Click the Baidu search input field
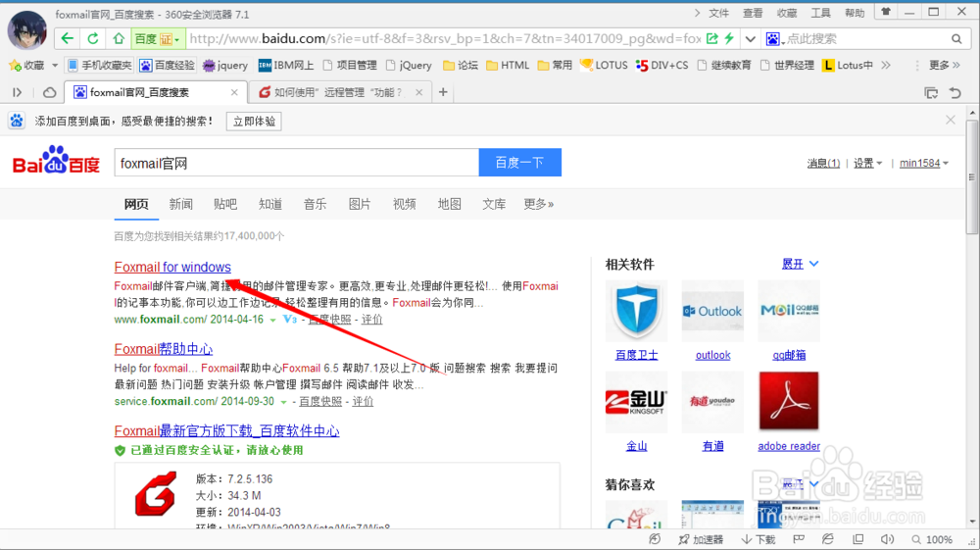This screenshot has width=980, height=550. click(296, 163)
